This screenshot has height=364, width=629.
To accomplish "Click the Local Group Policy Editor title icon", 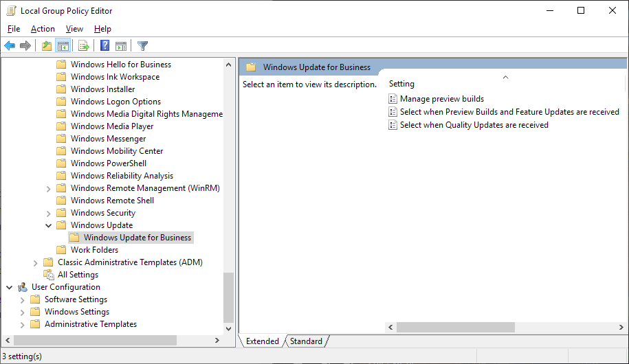I will pyautogui.click(x=11, y=11).
